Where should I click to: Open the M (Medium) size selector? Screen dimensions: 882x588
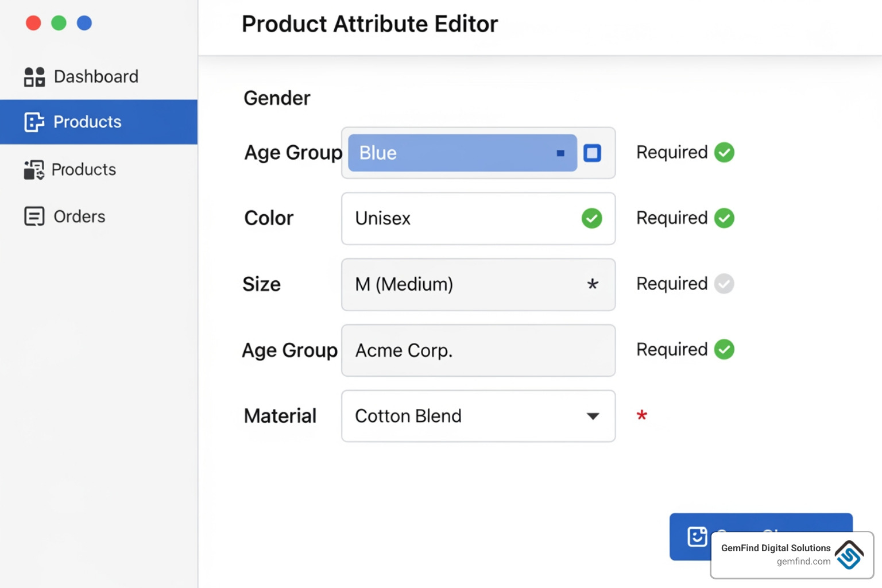[478, 284]
